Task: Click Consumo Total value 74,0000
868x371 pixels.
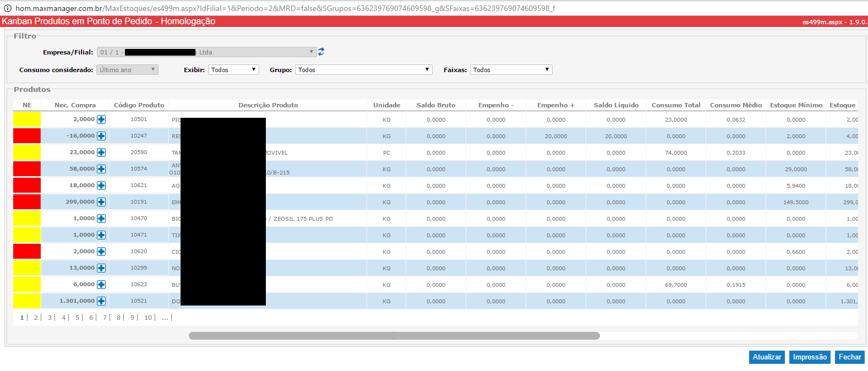Action: (x=676, y=152)
